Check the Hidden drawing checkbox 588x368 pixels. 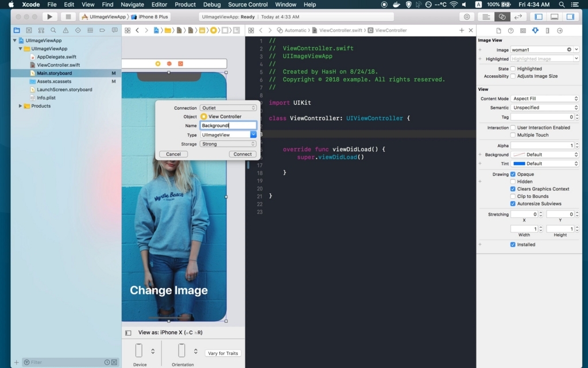pos(513,181)
